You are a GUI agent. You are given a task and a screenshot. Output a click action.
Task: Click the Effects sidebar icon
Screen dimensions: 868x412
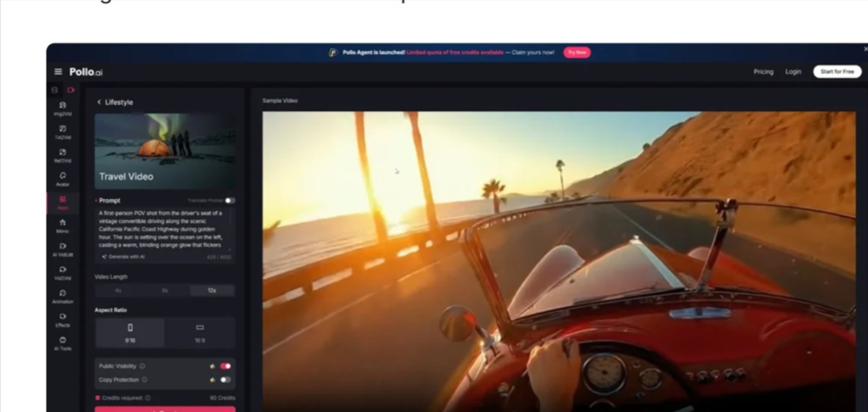coord(63,320)
